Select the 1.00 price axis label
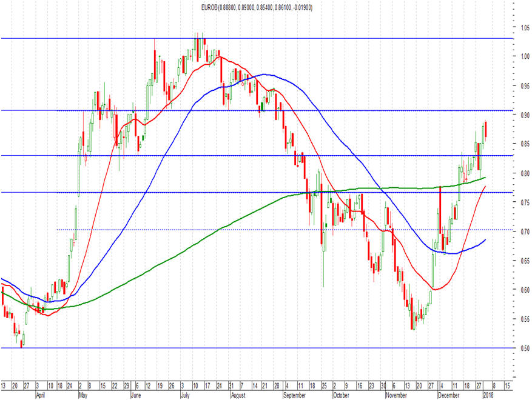 click(525, 56)
